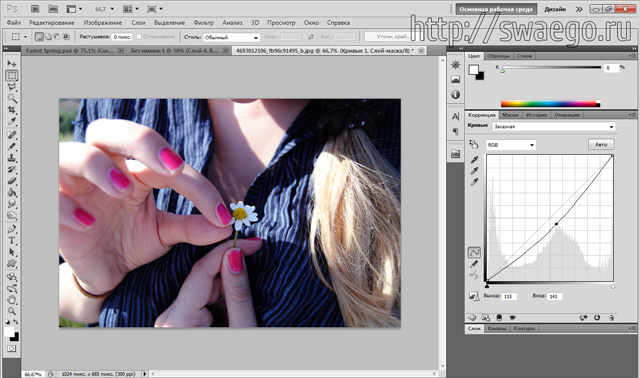Toggle curves adjustment layer visibility eye icon
Image resolution: width=640 pixels, height=378 pixels.
point(513,318)
